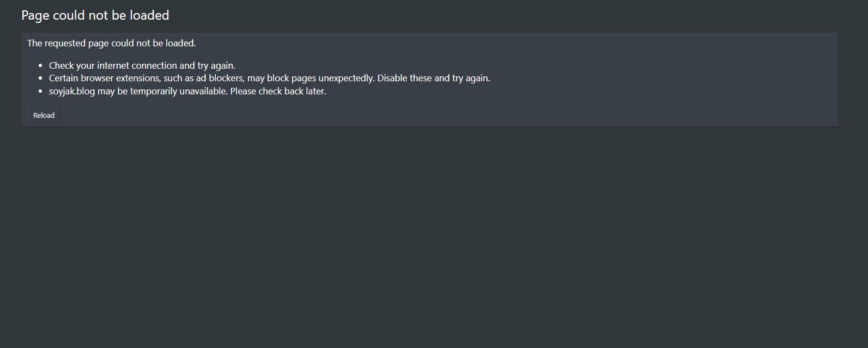
Task: Click the "Disable these and try again." sentence
Action: 434,78
